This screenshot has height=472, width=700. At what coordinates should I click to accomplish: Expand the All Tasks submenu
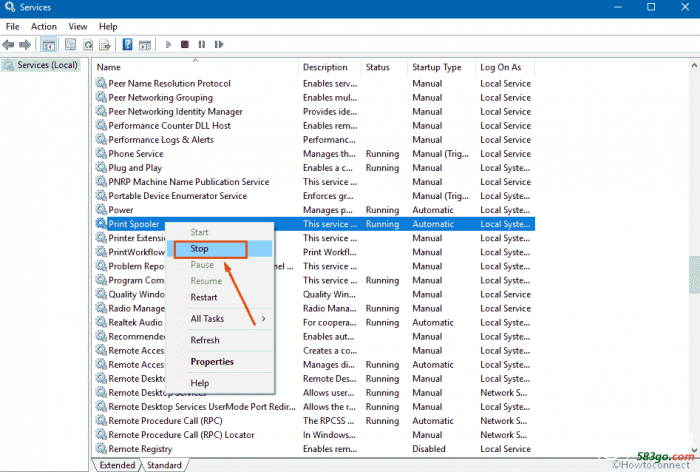(220, 318)
